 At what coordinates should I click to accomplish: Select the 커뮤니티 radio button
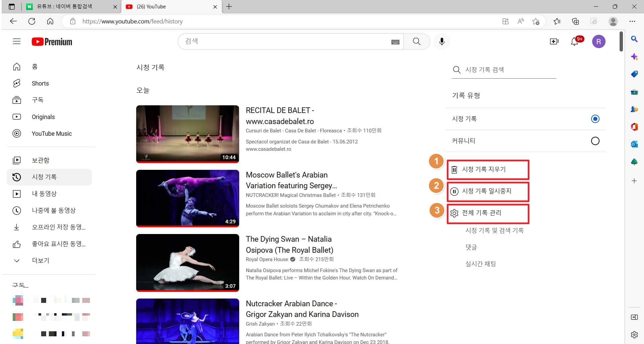595,141
